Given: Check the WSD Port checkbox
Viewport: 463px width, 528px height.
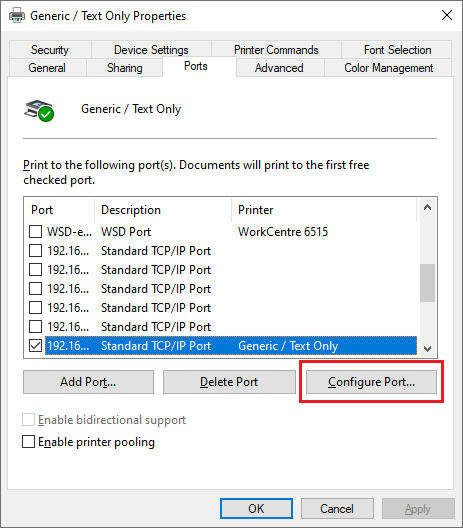Looking at the screenshot, I should pyautogui.click(x=36, y=232).
